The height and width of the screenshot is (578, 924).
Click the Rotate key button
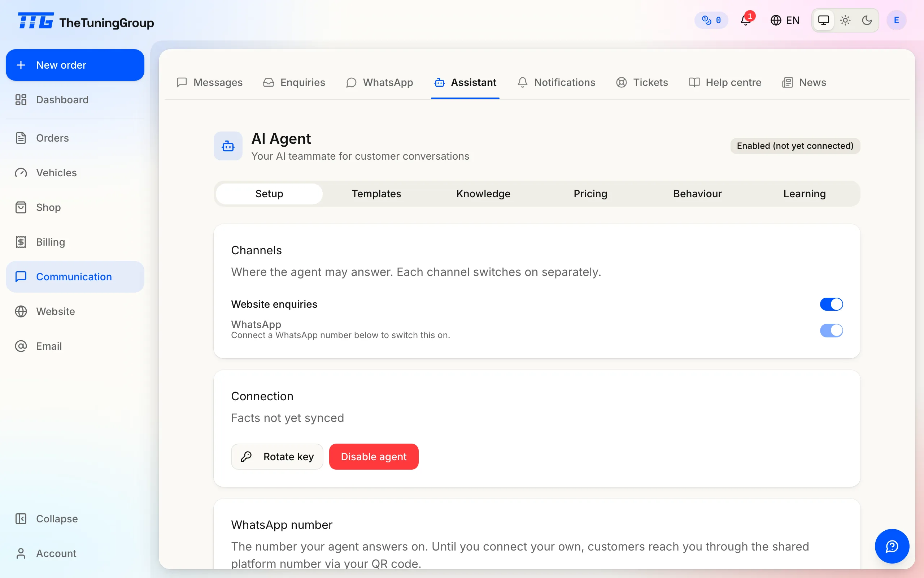coord(277,456)
